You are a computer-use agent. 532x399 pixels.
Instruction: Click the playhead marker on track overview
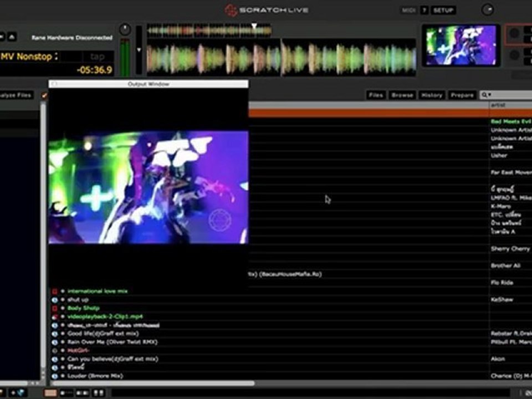tap(254, 26)
